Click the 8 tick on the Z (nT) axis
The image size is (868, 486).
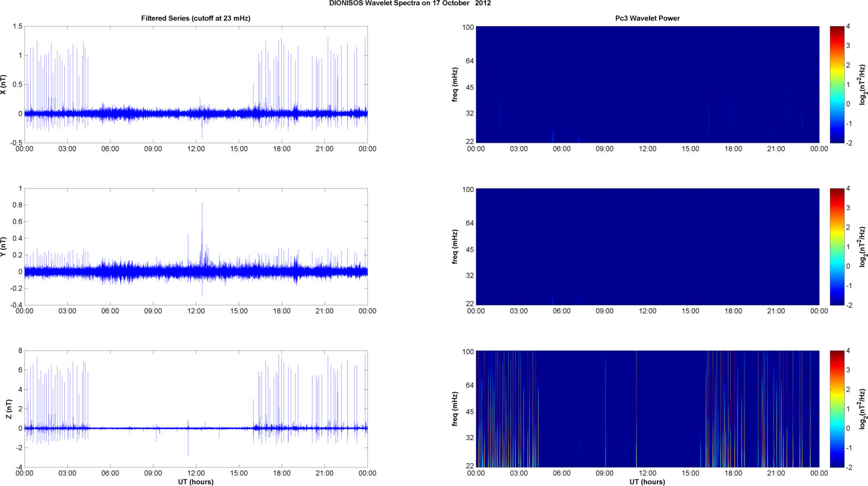pos(20,351)
